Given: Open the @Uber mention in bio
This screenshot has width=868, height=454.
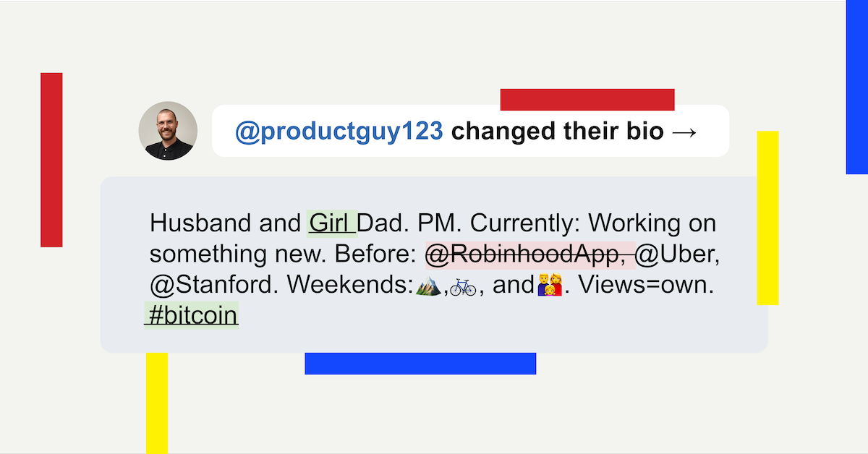Looking at the screenshot, I should [677, 254].
